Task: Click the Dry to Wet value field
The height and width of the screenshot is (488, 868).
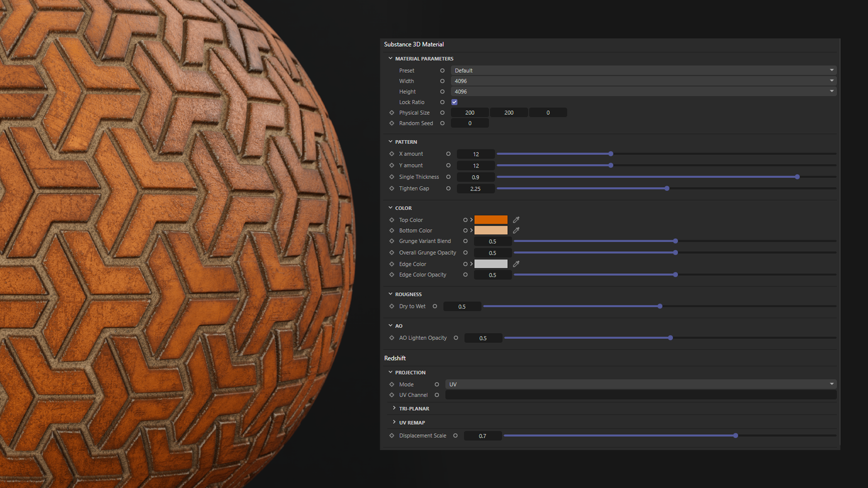Action: (x=462, y=306)
